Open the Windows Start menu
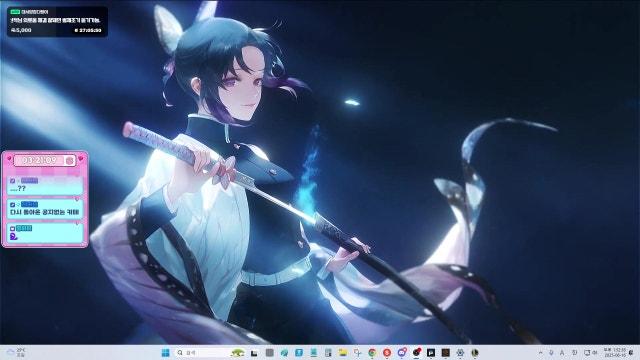 coord(165,353)
